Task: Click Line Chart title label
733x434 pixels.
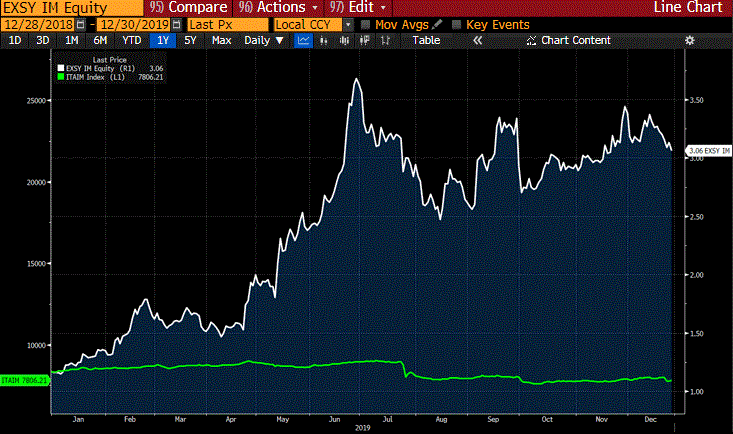Action: [688, 7]
